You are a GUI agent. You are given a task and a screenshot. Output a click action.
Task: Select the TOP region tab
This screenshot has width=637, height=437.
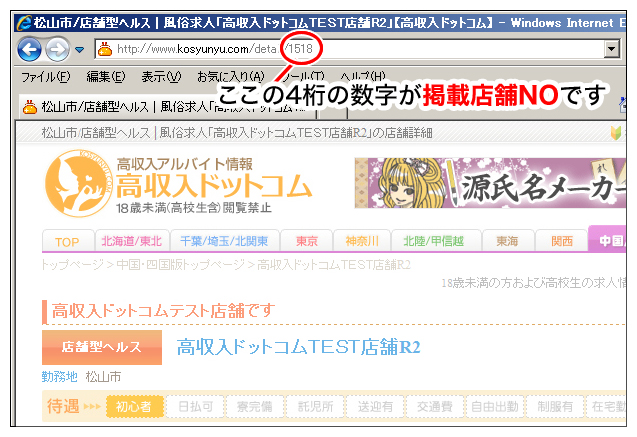pos(67,242)
